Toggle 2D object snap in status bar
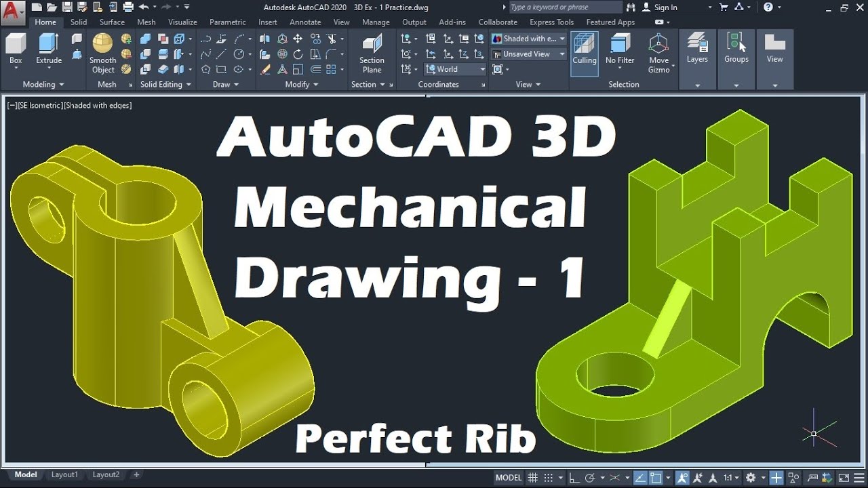 tap(656, 477)
